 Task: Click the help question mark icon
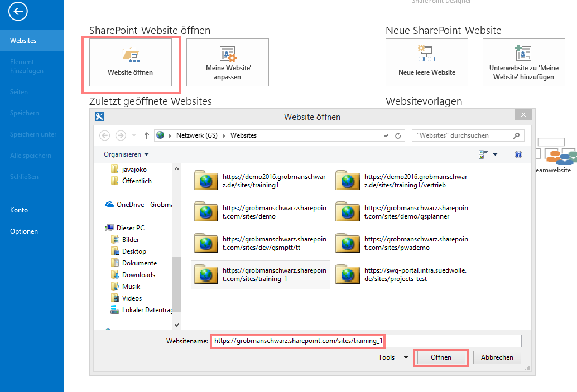518,154
